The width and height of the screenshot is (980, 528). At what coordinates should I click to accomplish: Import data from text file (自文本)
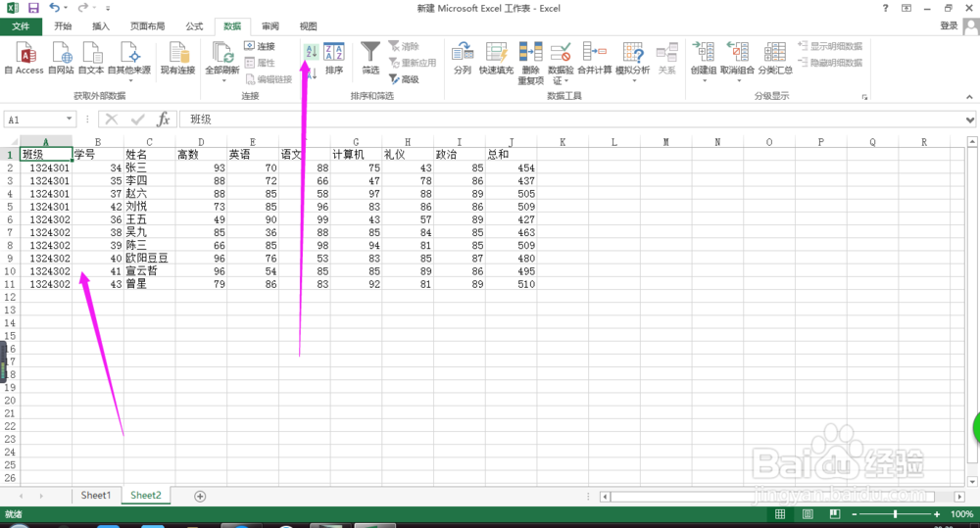[x=91, y=58]
